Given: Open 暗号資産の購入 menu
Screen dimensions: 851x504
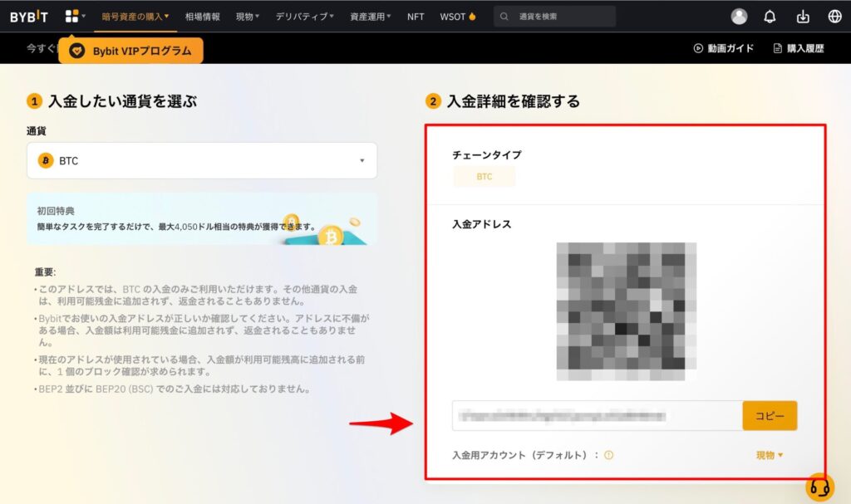Looking at the screenshot, I should click(x=135, y=17).
